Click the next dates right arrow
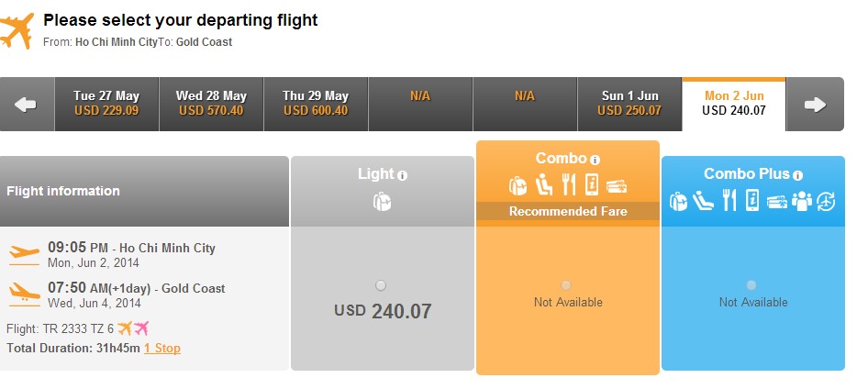The width and height of the screenshot is (868, 389). (x=815, y=105)
